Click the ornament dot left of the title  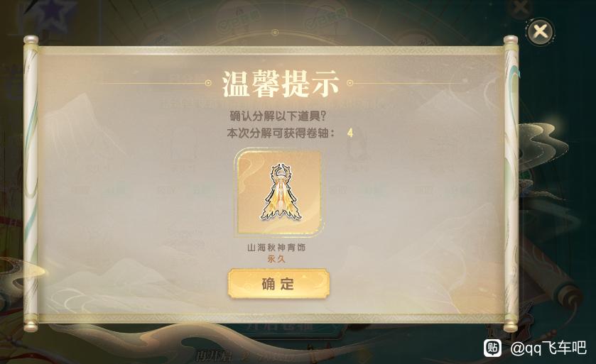(208, 83)
